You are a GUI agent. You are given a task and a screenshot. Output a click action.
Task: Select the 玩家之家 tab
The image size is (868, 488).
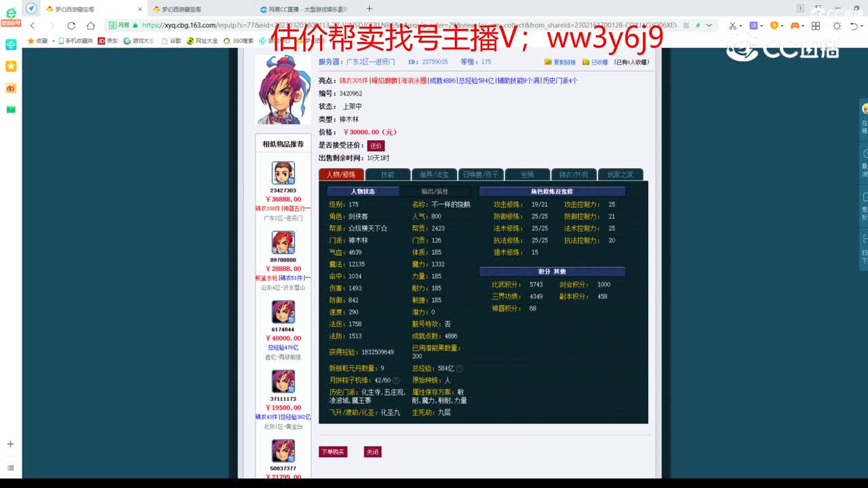(620, 174)
